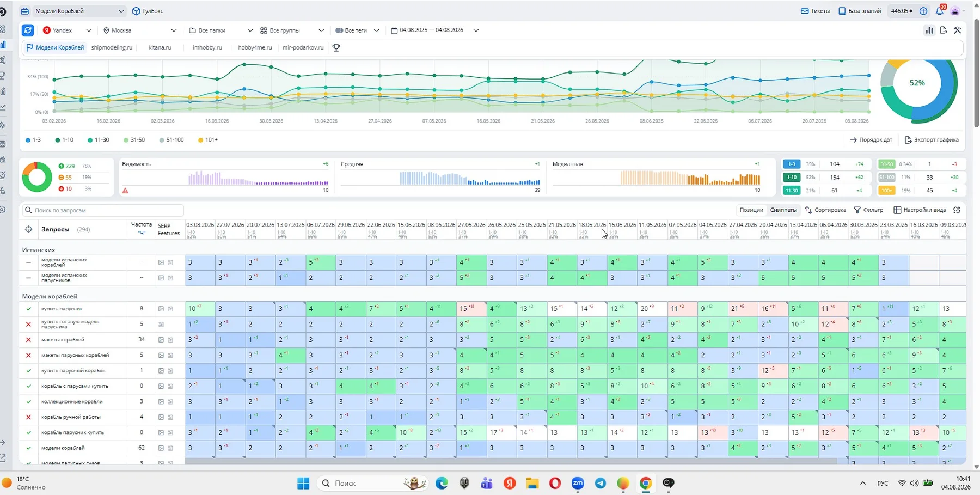980x495 pixels.
Task: Open notifications bell icon
Action: [939, 11]
